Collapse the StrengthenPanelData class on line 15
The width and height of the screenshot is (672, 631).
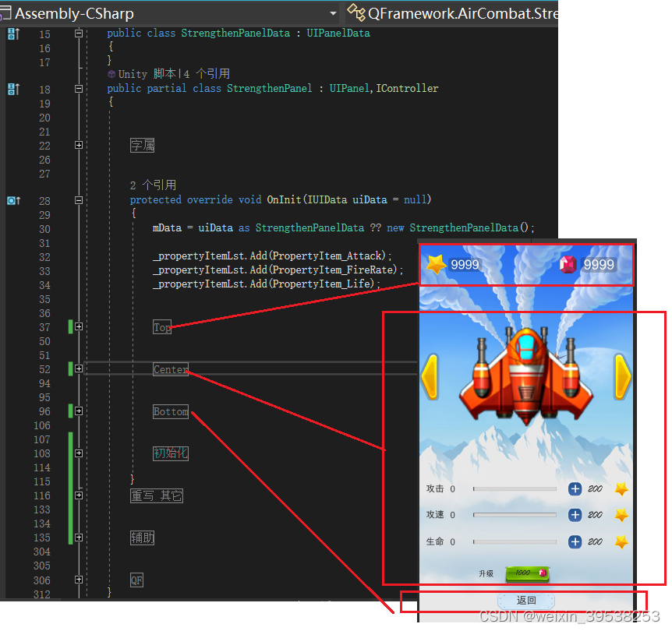pos(79,33)
